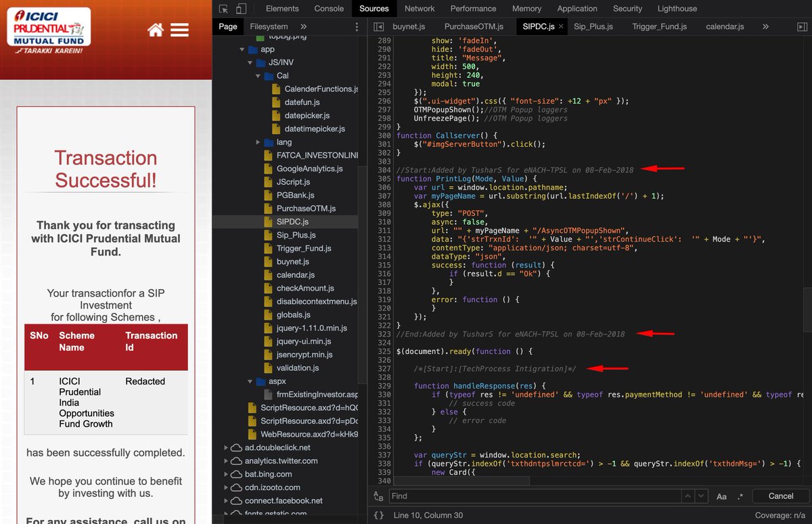
Task: Select the Filesystem navigator tab
Action: (x=269, y=26)
